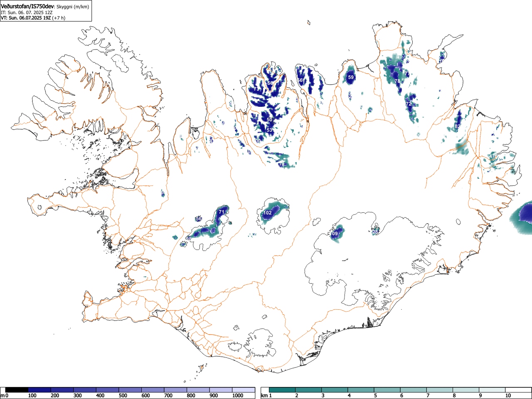Viewport: 532px width, 399px height.
Task: Click the darkest teal 1–2 km swatch
Action: point(282,390)
